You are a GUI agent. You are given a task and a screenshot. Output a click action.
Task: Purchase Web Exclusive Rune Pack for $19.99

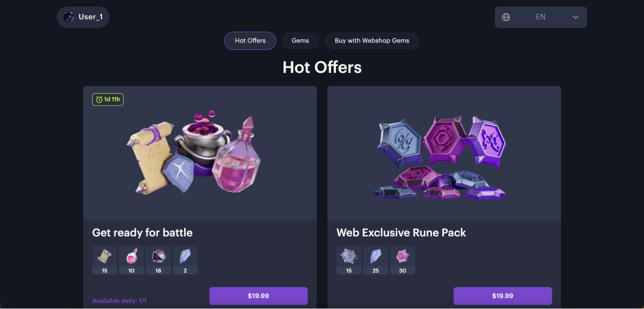(502, 296)
